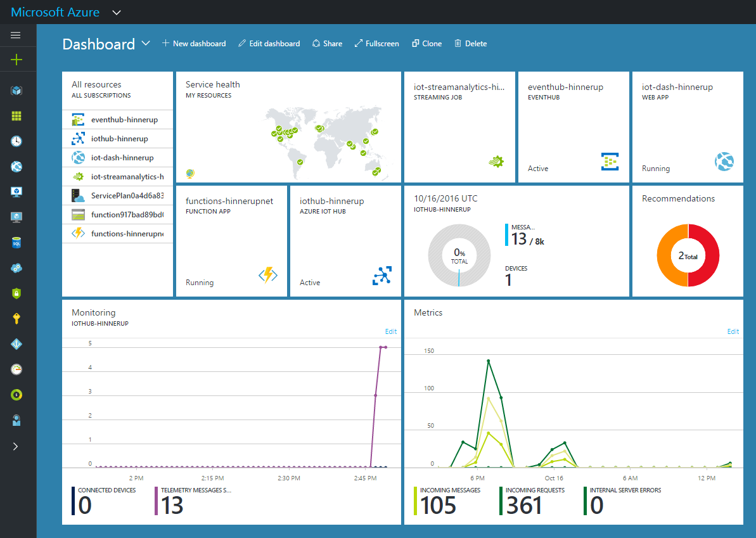Click the clock Recent sidebar icon
The width and height of the screenshot is (756, 538).
(x=16, y=141)
